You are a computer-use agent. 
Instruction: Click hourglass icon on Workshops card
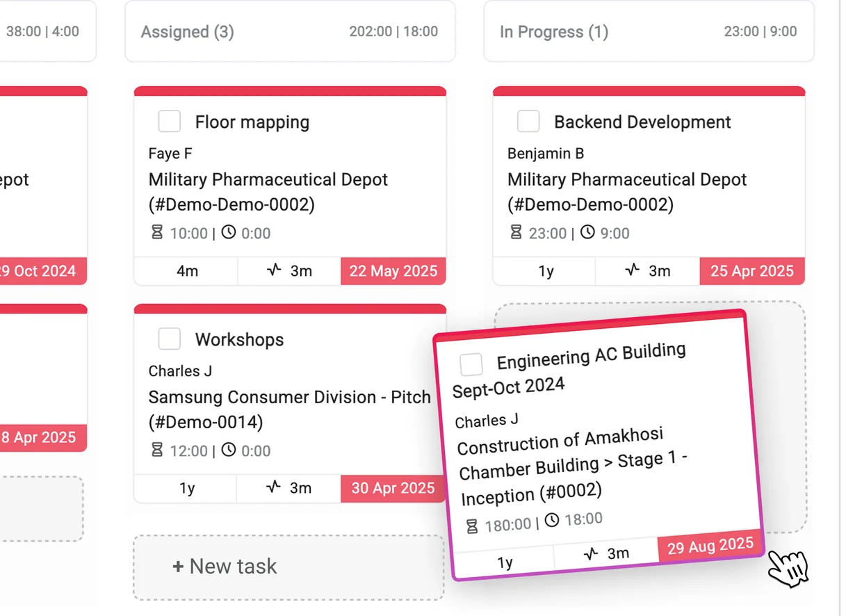[x=157, y=450]
